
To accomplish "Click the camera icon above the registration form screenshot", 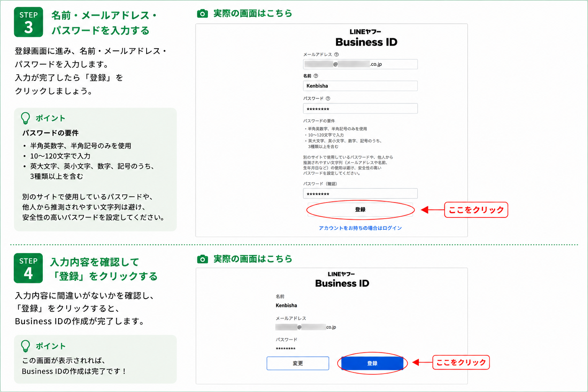I will [x=203, y=14].
